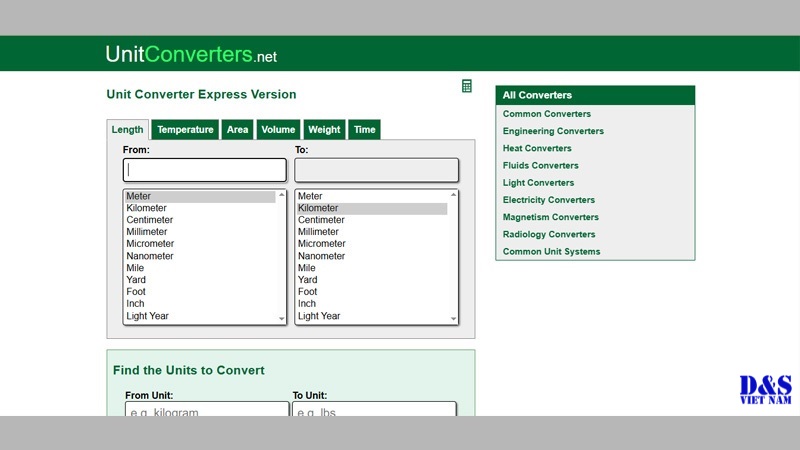
Task: Switch to the Temperature tab
Action: pos(185,130)
